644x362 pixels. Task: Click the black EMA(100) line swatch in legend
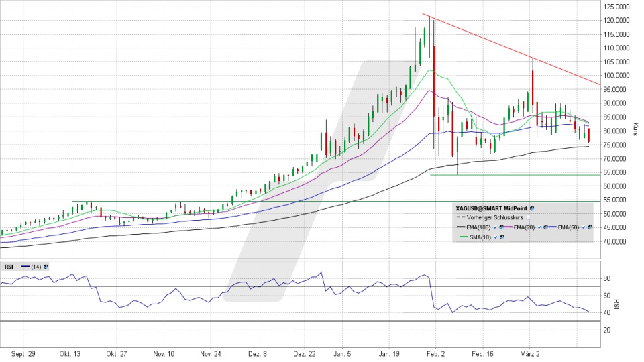click(x=461, y=227)
